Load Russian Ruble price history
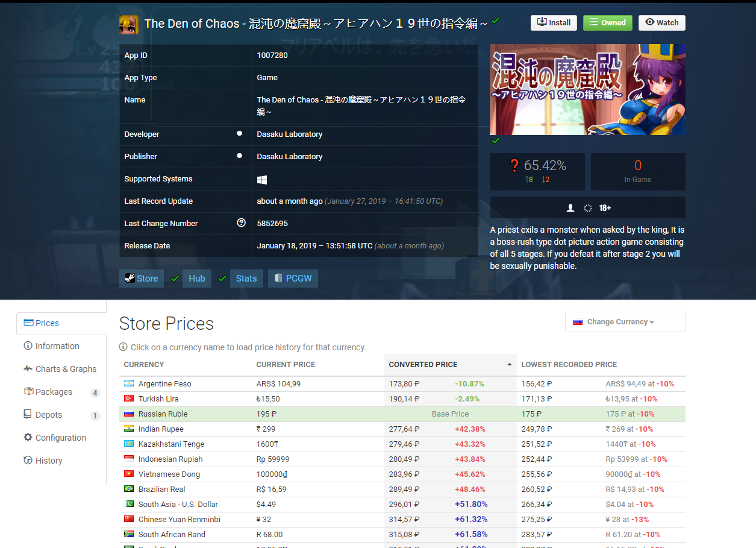Image resolution: width=756 pixels, height=548 pixels. [163, 414]
